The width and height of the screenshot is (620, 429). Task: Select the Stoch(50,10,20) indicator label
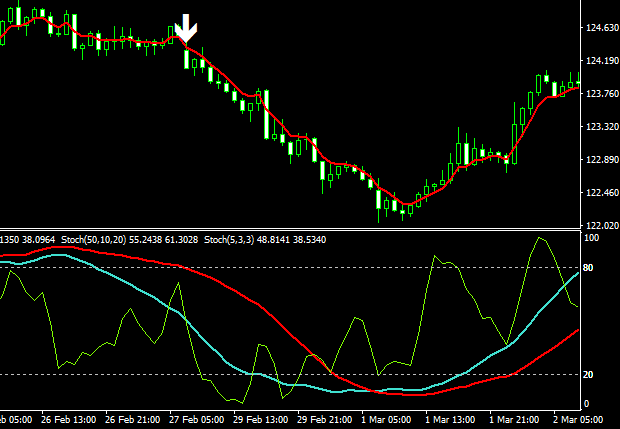click(102, 241)
